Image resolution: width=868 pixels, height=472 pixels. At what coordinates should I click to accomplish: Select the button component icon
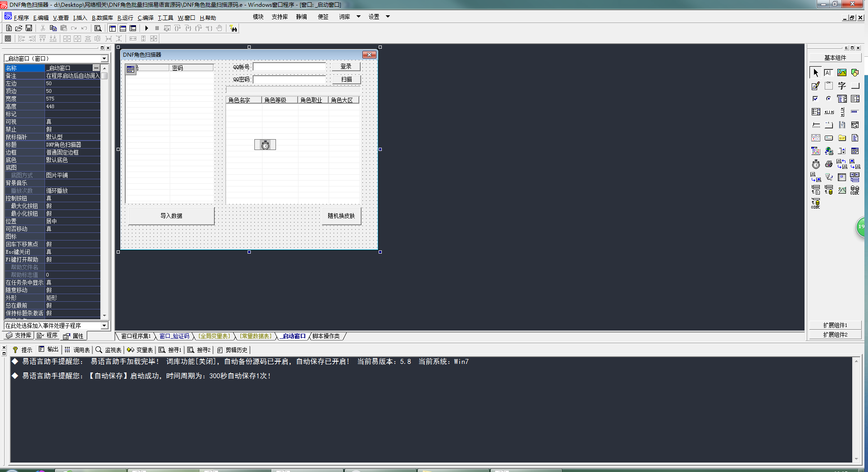pyautogui.click(x=855, y=86)
